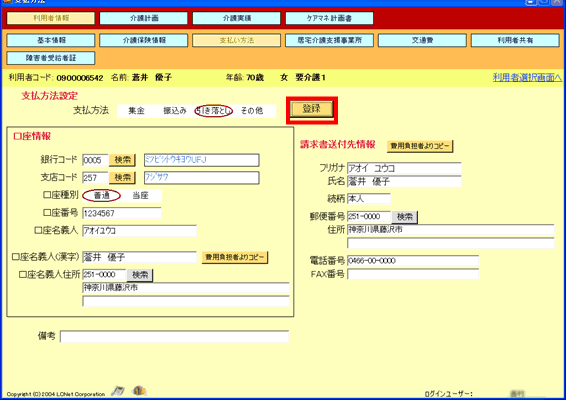Click 検索 beside the billing postal code
Screen dimensions: 567x401
click(405, 217)
